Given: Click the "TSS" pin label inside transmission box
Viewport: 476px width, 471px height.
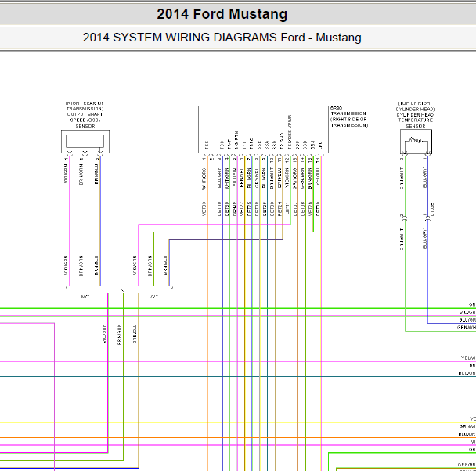Looking at the screenshot, I should click(x=207, y=145).
